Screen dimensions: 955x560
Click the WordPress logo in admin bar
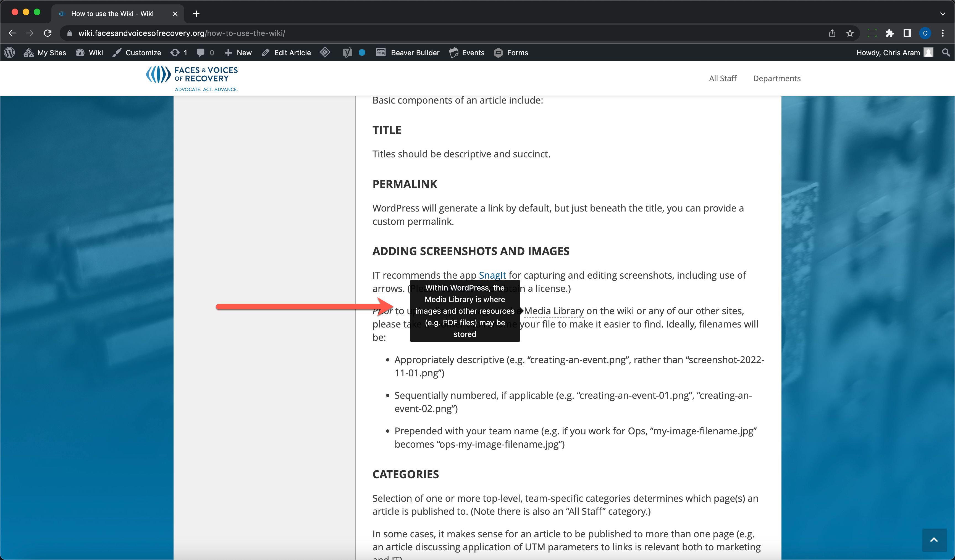tap(9, 53)
